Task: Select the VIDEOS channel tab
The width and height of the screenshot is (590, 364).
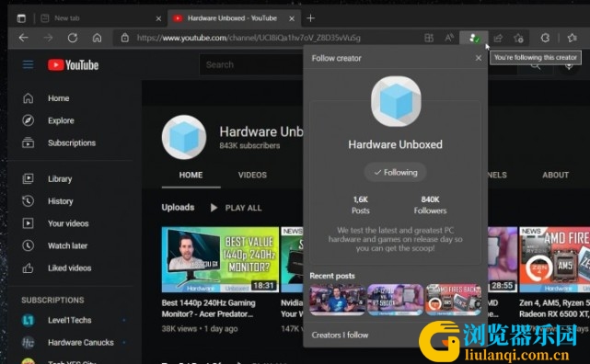Action: 252,175
